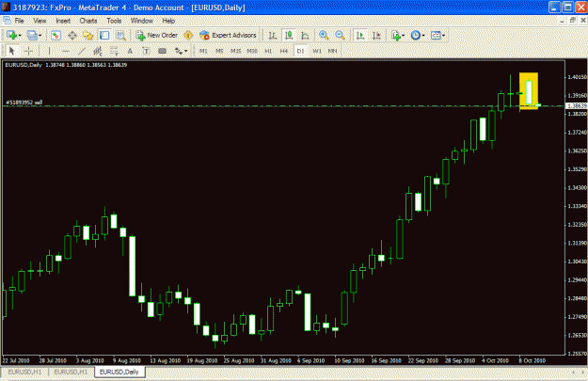The height and width of the screenshot is (381, 588).
Task: Open the Strategy Tester magnifier icon
Action: coord(120,35)
